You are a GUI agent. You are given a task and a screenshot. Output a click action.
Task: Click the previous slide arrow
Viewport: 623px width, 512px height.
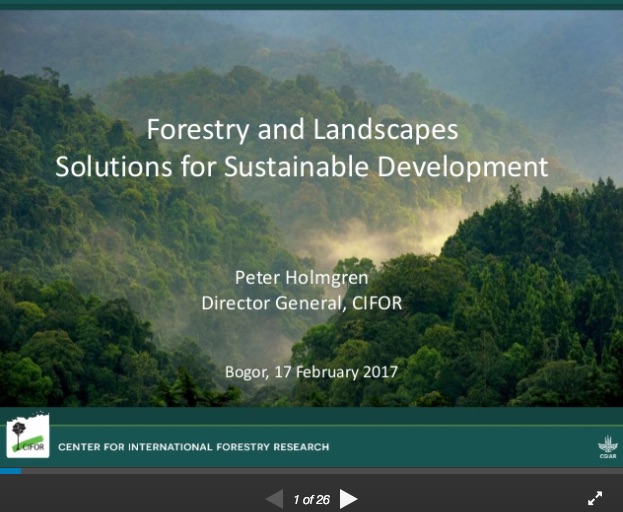(274, 498)
